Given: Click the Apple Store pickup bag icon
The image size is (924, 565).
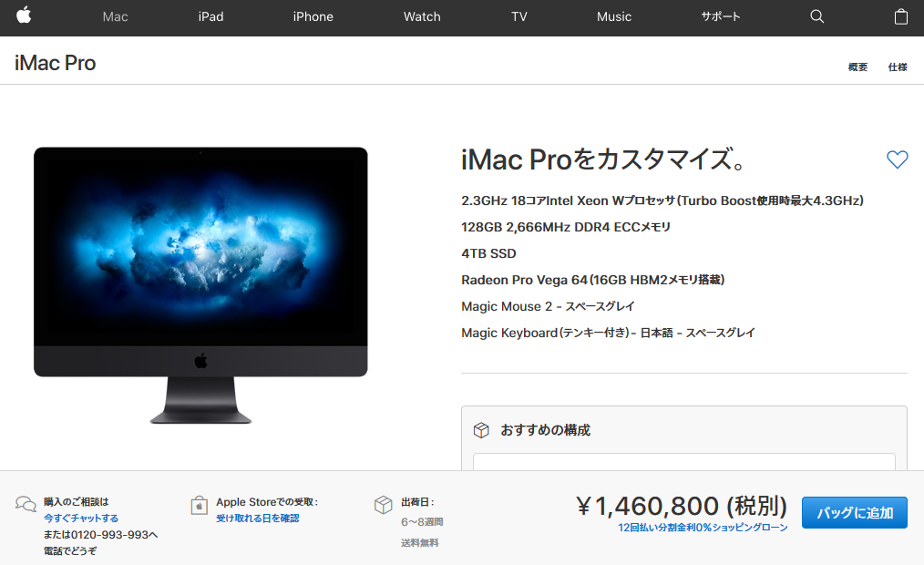Looking at the screenshot, I should [x=200, y=505].
